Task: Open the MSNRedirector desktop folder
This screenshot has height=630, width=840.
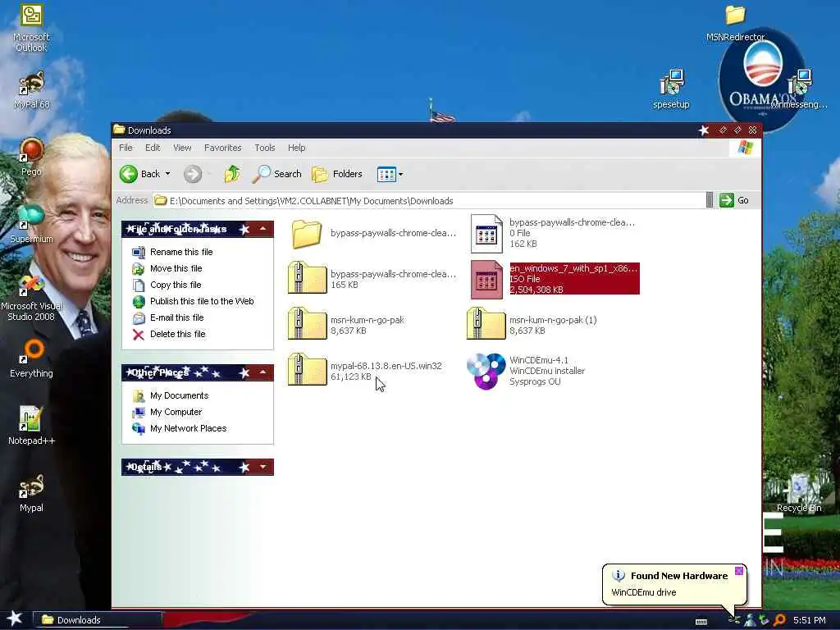Action: point(735,22)
